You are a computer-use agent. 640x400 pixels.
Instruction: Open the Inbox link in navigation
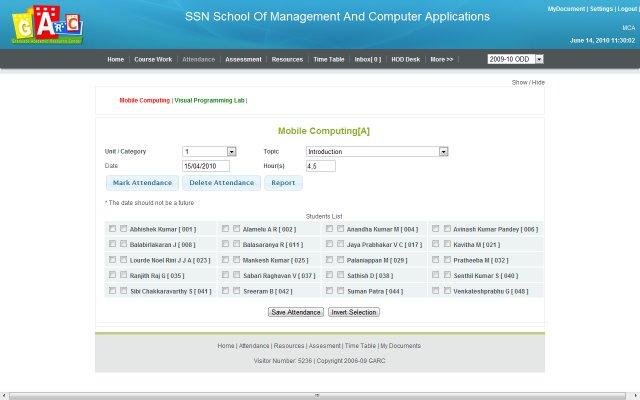pyautogui.click(x=366, y=60)
